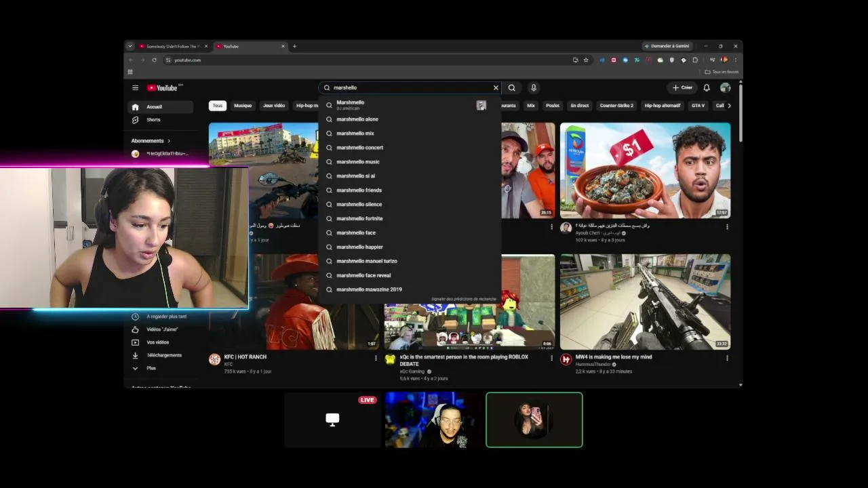This screenshot has height=488, width=868.
Task: Open more options for xQc ROBLOX DEBATE video
Action: [551, 358]
